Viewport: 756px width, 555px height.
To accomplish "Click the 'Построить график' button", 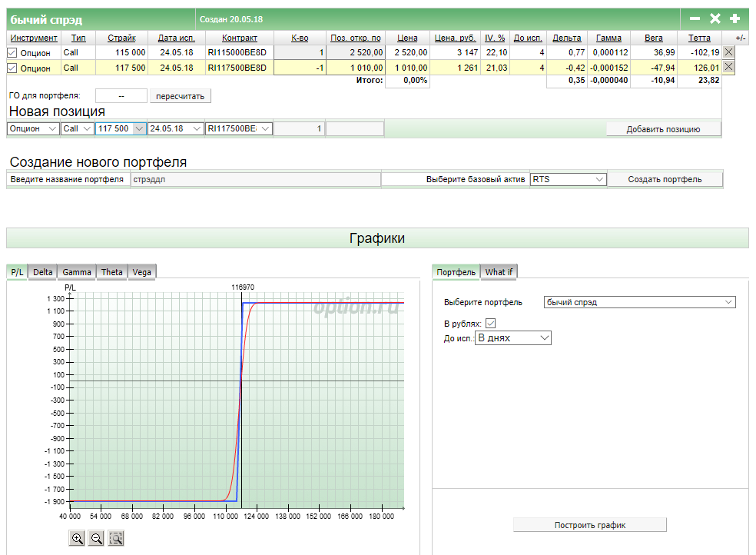I will (x=589, y=525).
